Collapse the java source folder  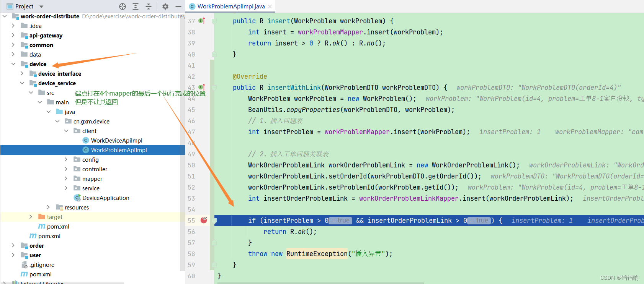click(49, 112)
